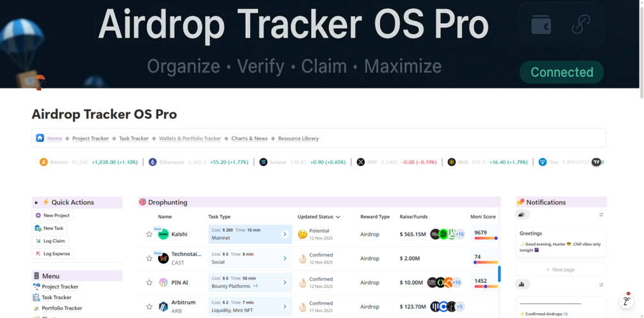
Task: Show the +16 more Kalshi investors
Action: pos(459,234)
